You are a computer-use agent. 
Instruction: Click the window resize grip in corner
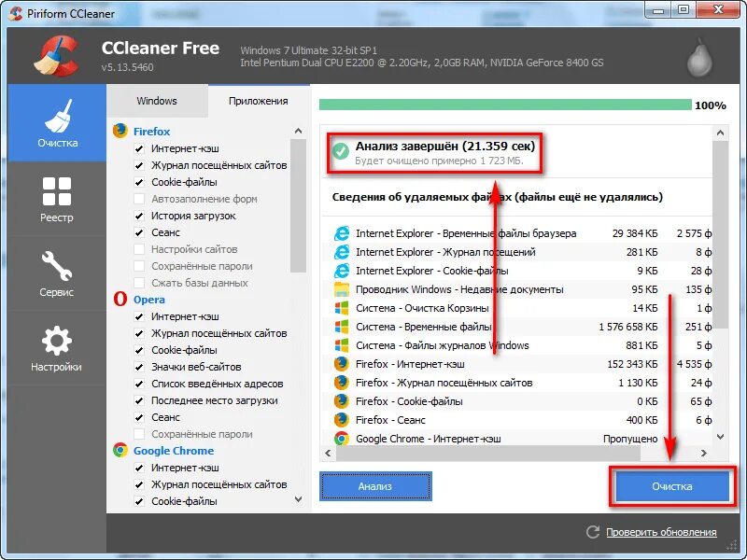tap(731, 546)
